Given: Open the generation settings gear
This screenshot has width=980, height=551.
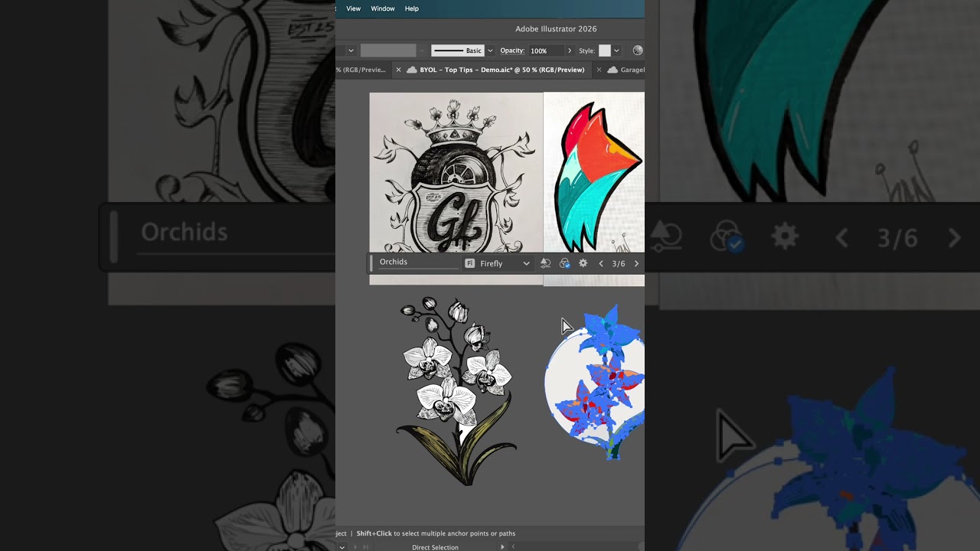Looking at the screenshot, I should [583, 263].
